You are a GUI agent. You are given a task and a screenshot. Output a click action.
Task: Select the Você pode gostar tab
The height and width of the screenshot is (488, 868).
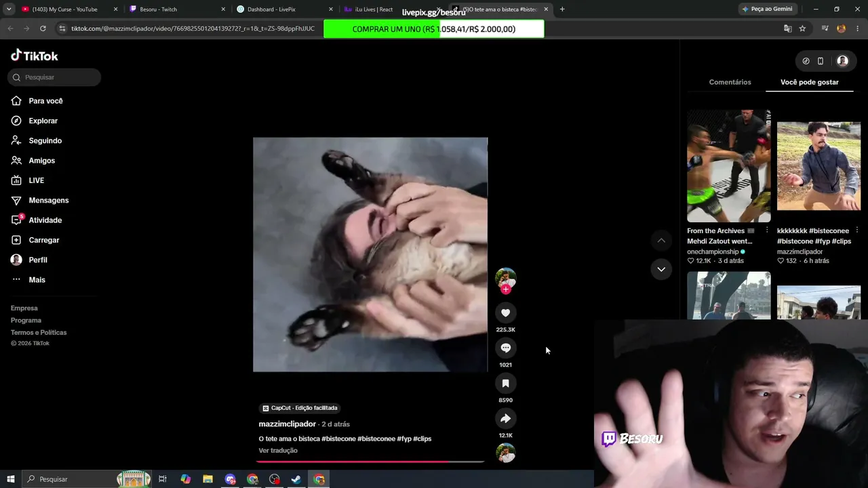[810, 82]
